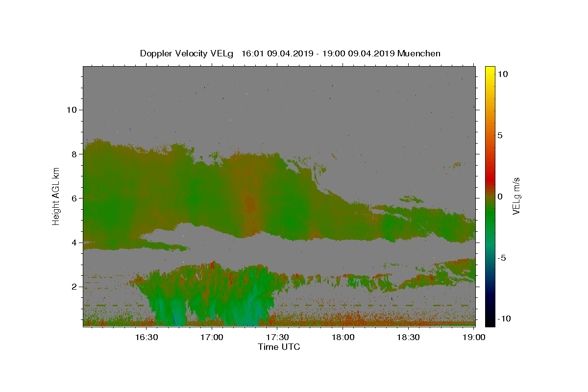Click the height axis label 10
This screenshot has height=392, width=588.
pos(71,110)
